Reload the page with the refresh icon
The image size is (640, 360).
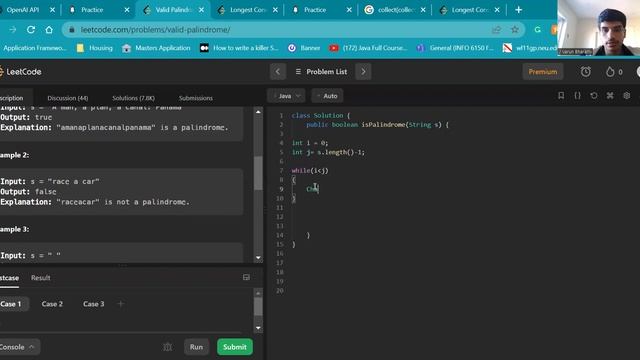[31, 29]
